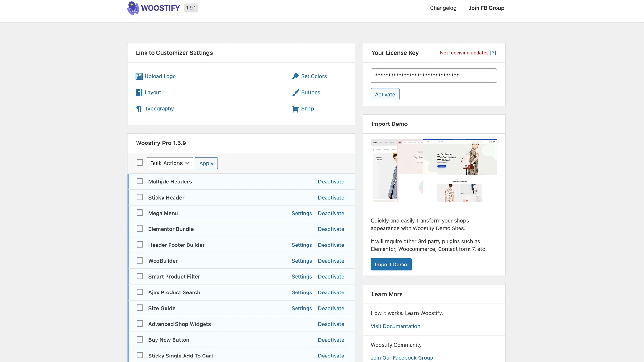
Task: Click the Typography paragraph icon
Action: [139, 109]
